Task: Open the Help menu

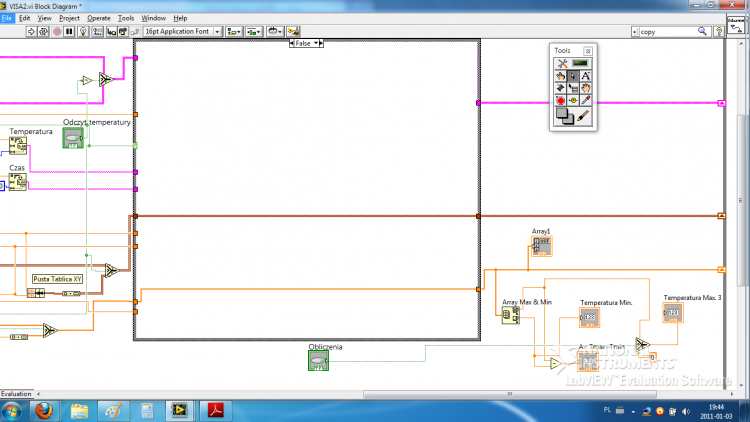Action: click(x=180, y=18)
